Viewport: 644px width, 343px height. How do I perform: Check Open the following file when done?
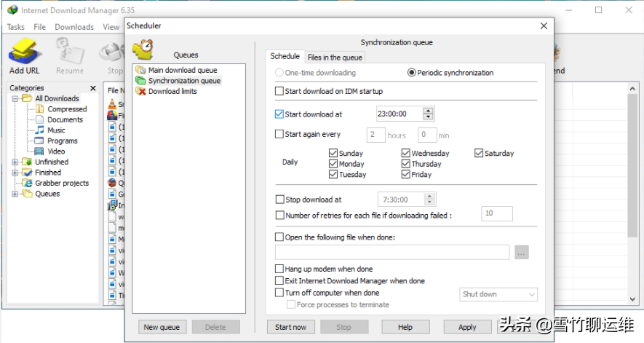279,237
